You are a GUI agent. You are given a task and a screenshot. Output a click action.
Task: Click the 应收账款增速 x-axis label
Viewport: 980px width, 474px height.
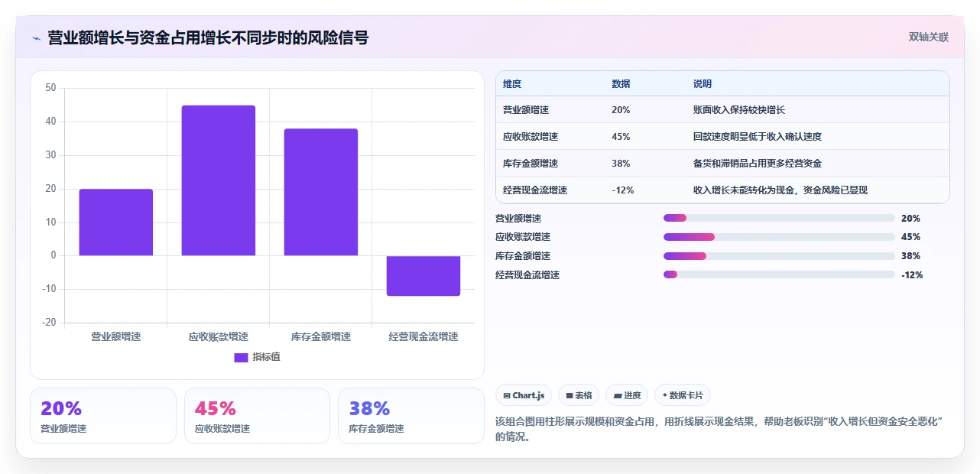219,336
